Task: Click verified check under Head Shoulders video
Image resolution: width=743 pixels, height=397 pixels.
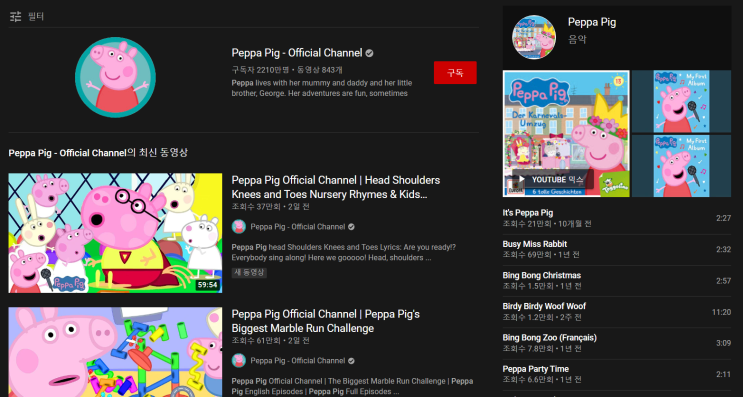Action: click(x=351, y=227)
